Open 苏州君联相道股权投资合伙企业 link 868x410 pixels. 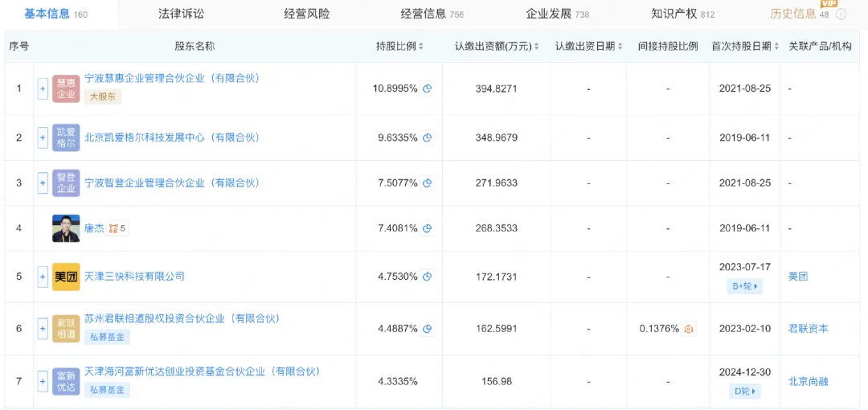pyautogui.click(x=182, y=318)
